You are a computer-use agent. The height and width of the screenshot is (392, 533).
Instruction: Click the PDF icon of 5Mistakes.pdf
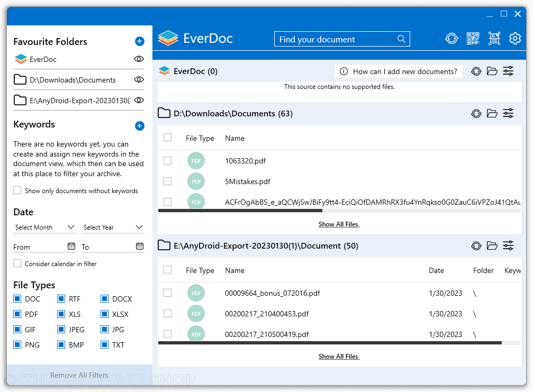[196, 181]
